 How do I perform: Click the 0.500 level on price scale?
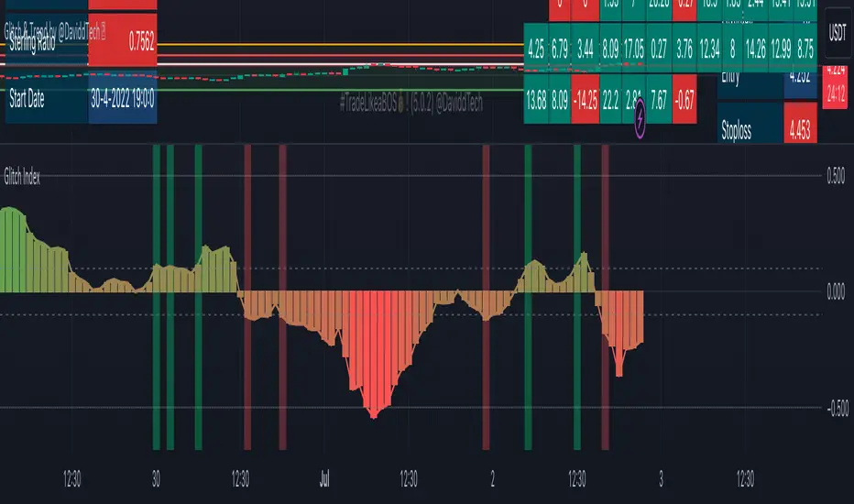pos(836,176)
